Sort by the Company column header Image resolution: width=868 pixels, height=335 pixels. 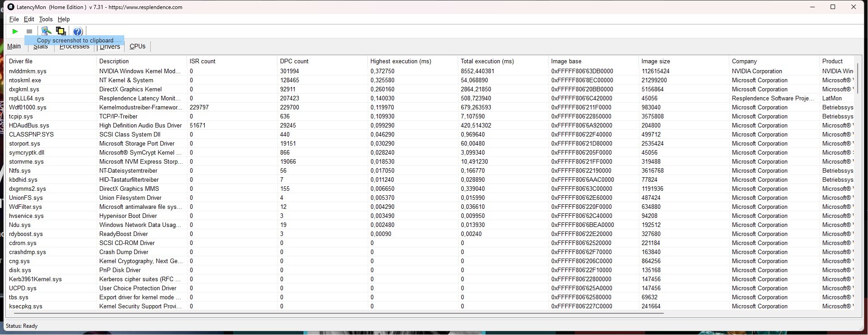pos(774,61)
